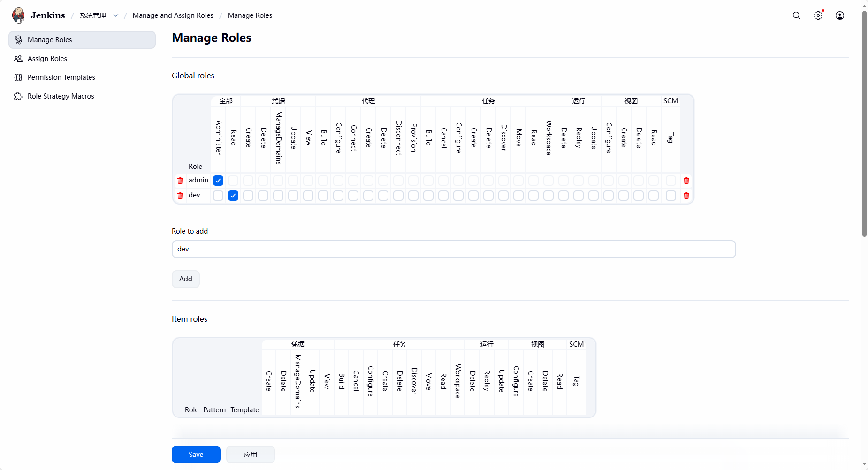Image resolution: width=868 pixels, height=470 pixels.
Task: Open the search icon in header
Action: (x=796, y=15)
